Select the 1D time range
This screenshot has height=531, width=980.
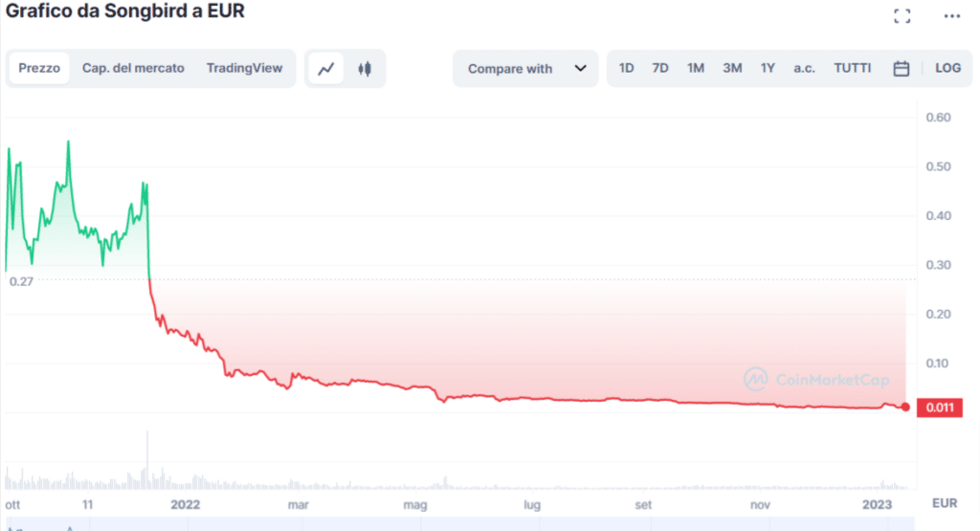(x=626, y=68)
